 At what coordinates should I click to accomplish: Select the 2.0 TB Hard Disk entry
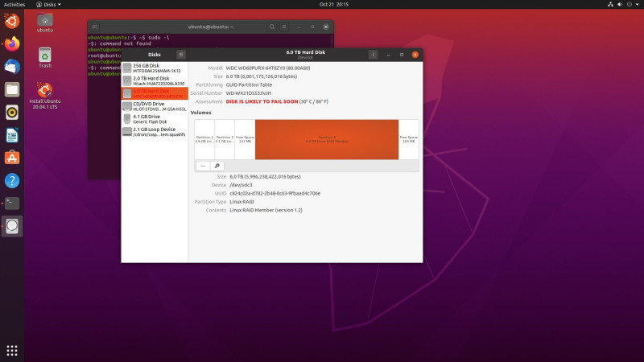(x=155, y=81)
